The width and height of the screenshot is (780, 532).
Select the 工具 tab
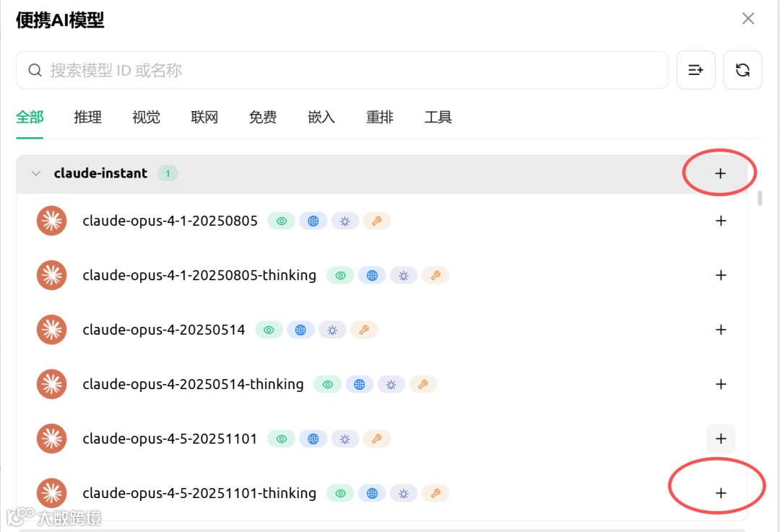coord(438,118)
